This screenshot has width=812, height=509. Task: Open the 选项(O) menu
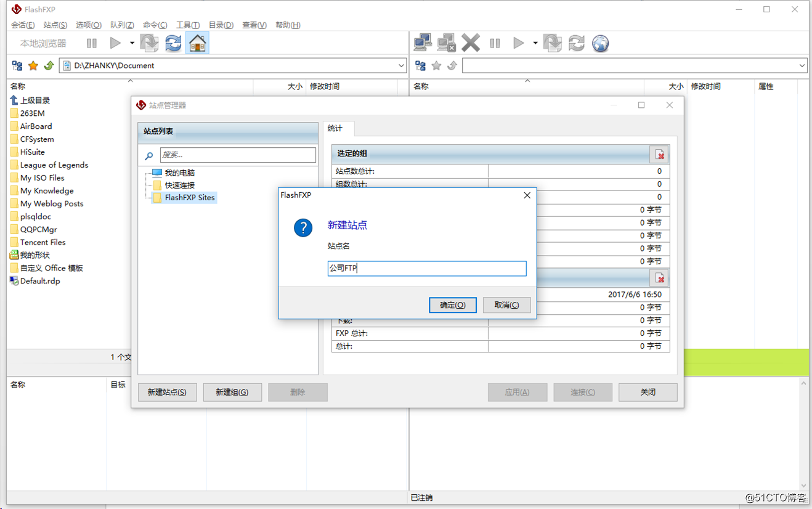pos(89,25)
